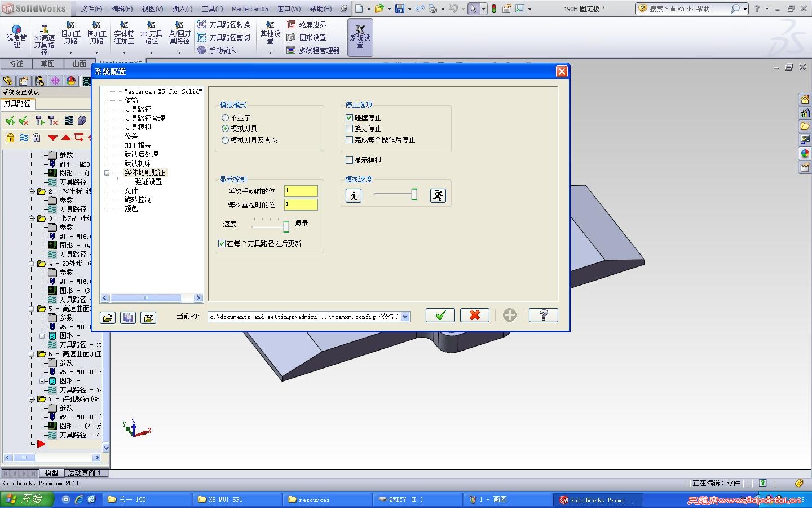
Task: Select the 不显示 radio button
Action: (x=226, y=118)
